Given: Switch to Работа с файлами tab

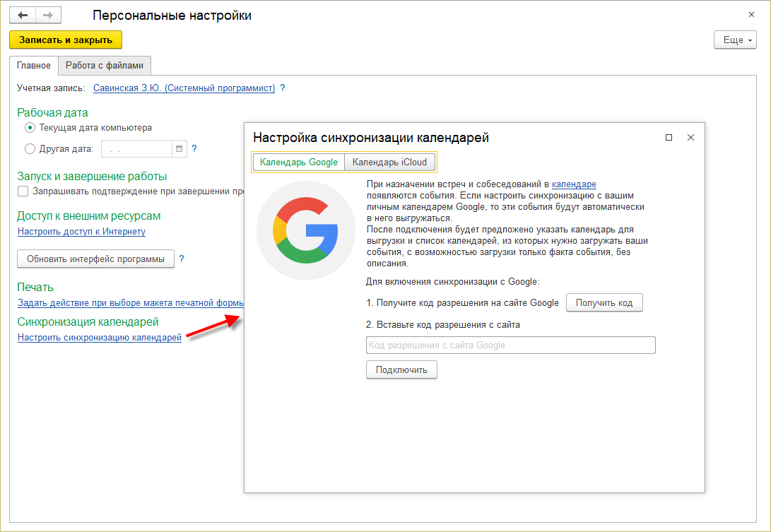Looking at the screenshot, I should click(x=105, y=66).
